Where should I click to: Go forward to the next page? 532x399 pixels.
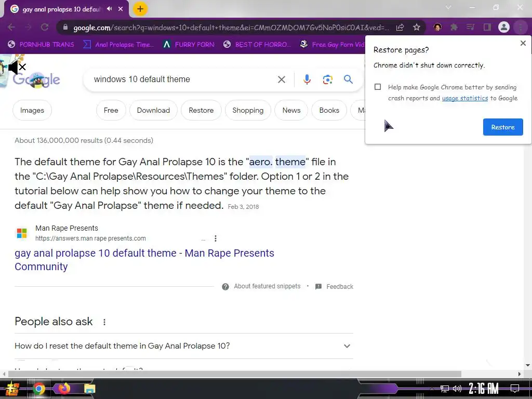coord(28,27)
